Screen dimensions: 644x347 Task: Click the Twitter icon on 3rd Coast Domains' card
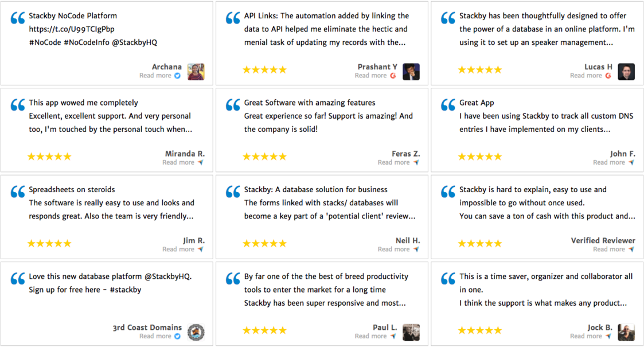pos(177,336)
